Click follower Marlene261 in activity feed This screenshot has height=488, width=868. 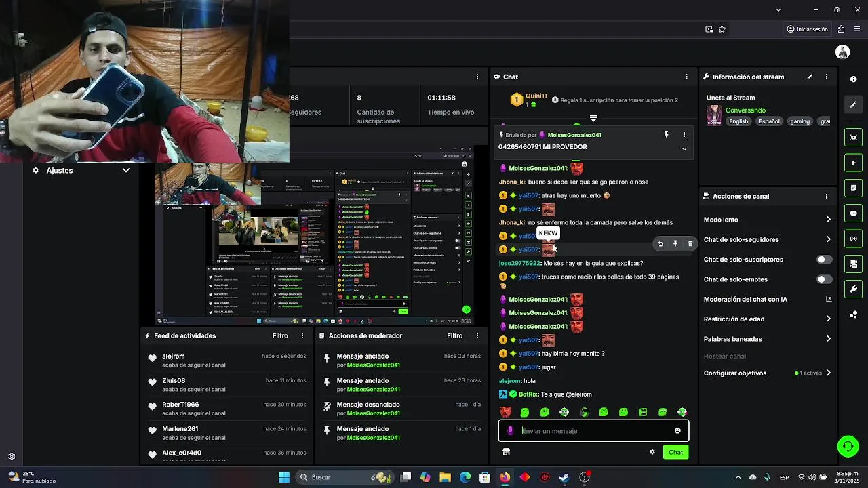(180, 429)
